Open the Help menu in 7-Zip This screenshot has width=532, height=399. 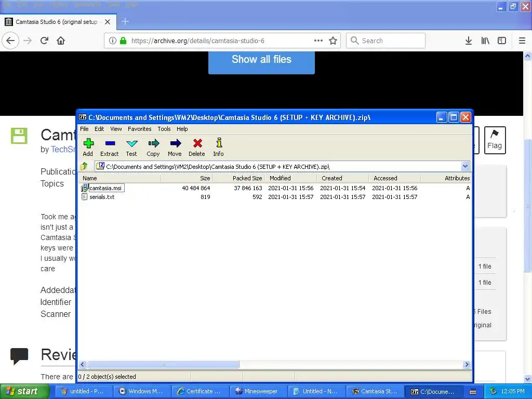[182, 129]
